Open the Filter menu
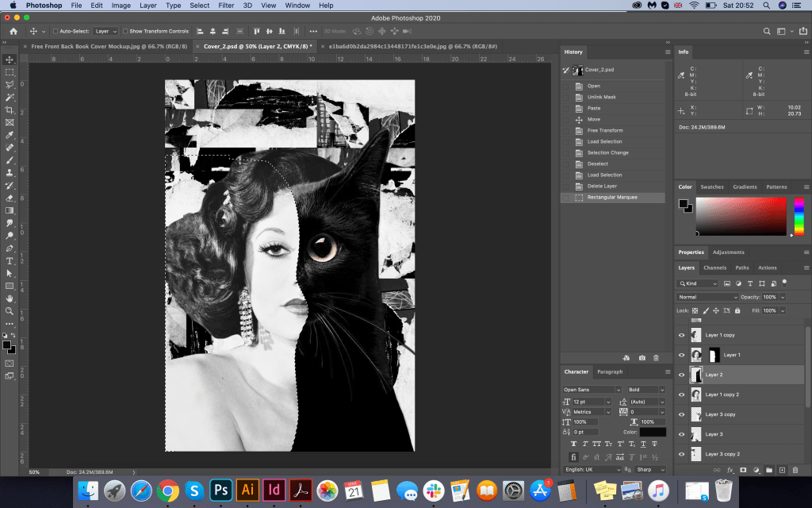Image resolution: width=812 pixels, height=508 pixels. [x=226, y=6]
